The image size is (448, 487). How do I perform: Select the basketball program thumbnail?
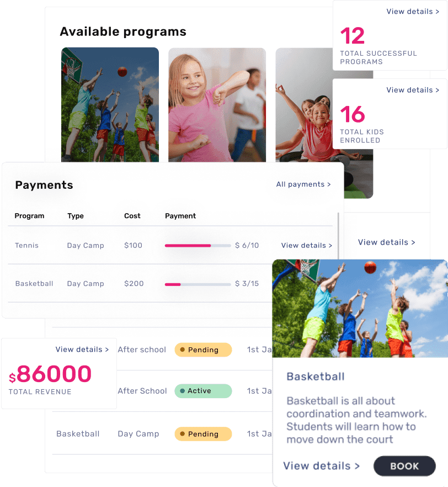coord(110,105)
